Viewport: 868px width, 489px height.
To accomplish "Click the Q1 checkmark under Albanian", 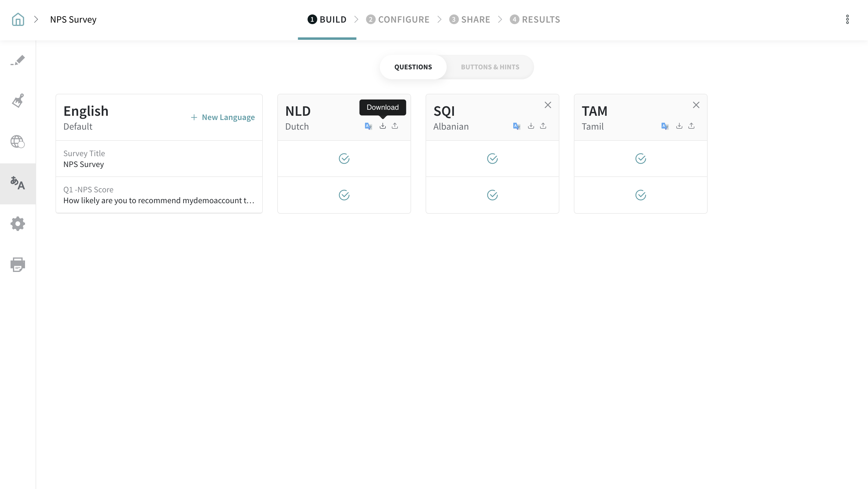I will point(492,195).
